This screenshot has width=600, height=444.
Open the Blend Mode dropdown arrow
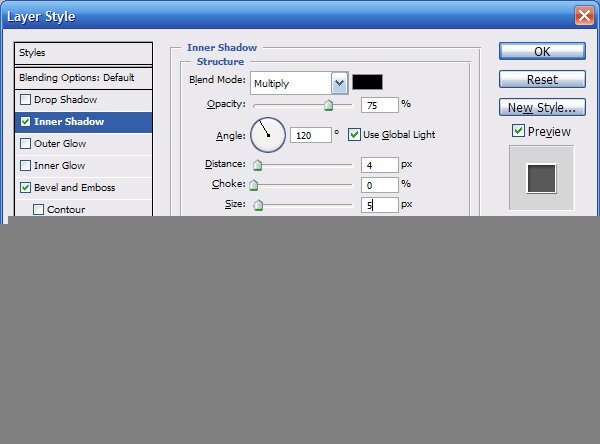point(339,83)
